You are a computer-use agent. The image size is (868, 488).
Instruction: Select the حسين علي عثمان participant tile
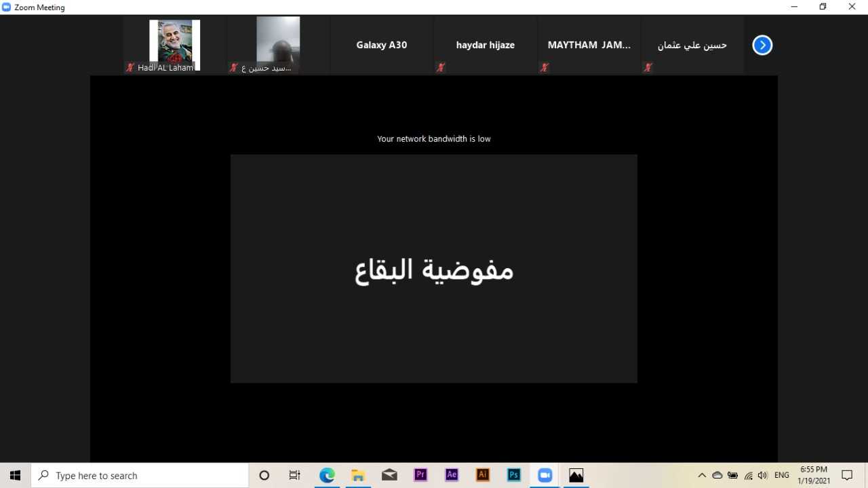pos(692,45)
